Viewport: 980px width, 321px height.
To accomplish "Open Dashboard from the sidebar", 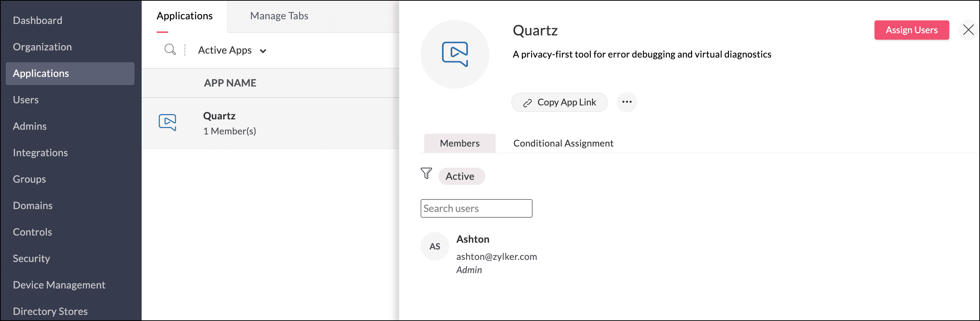I will point(37,20).
